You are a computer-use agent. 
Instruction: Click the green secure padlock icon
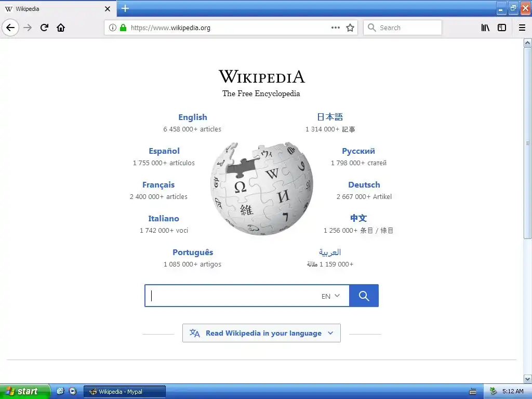pos(123,28)
